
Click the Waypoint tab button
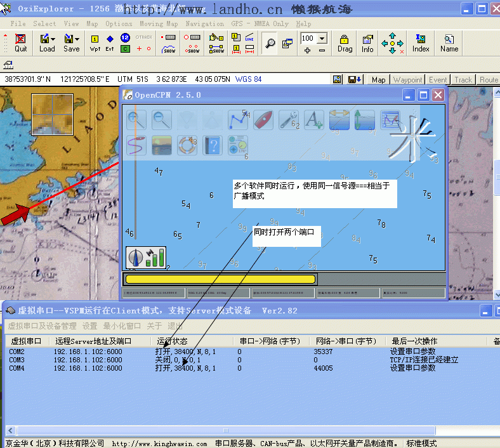coord(407,80)
